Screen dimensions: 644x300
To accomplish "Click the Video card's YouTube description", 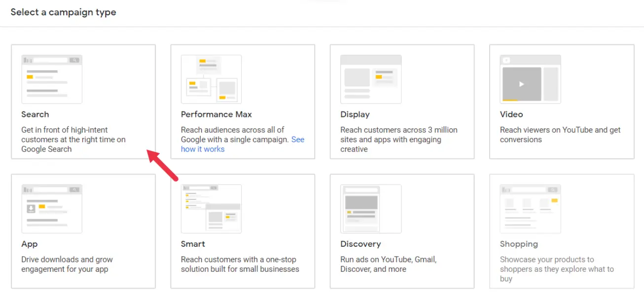I will (560, 135).
